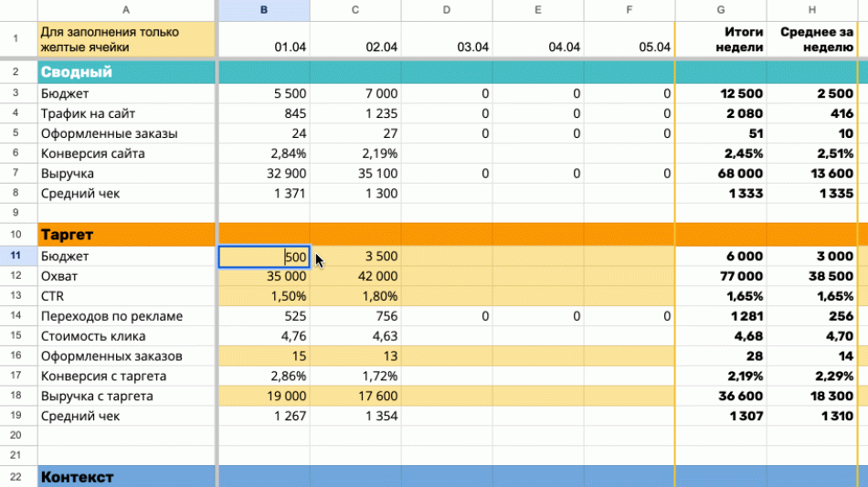Select weekly total revenue 68 000
The width and height of the screenshot is (868, 487).
(x=720, y=174)
